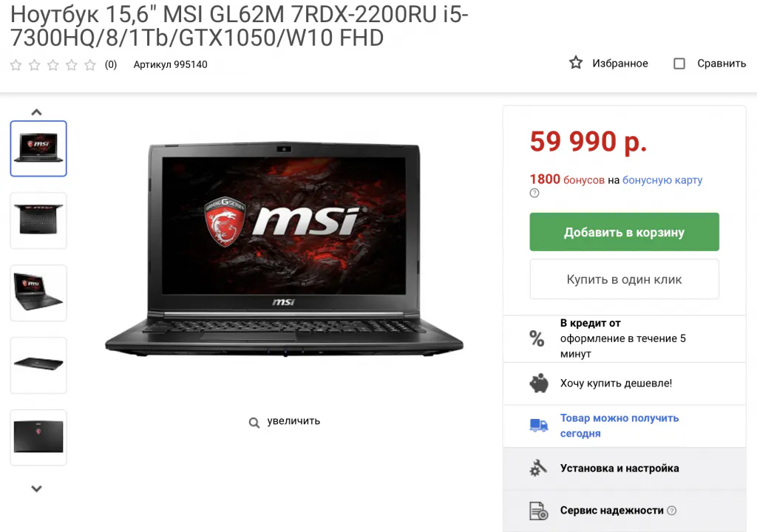Open the бонусную карту link
This screenshot has width=757, height=532.
pos(662,180)
